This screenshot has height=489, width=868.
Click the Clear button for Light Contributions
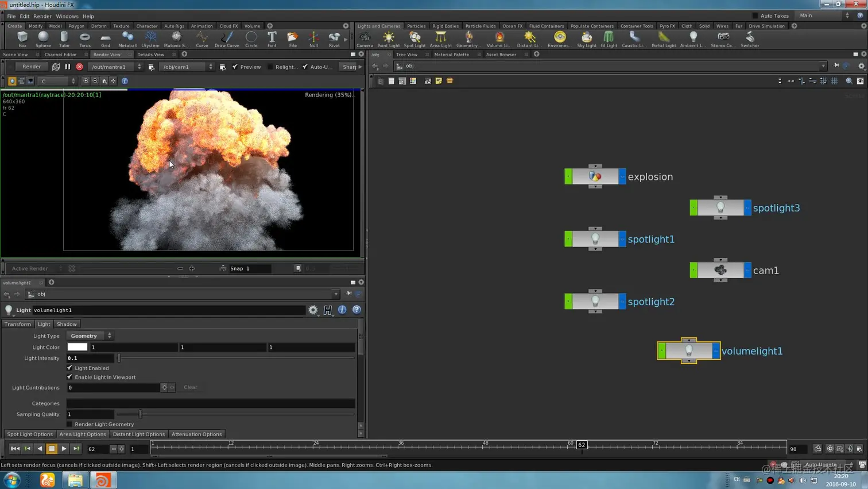tap(190, 387)
